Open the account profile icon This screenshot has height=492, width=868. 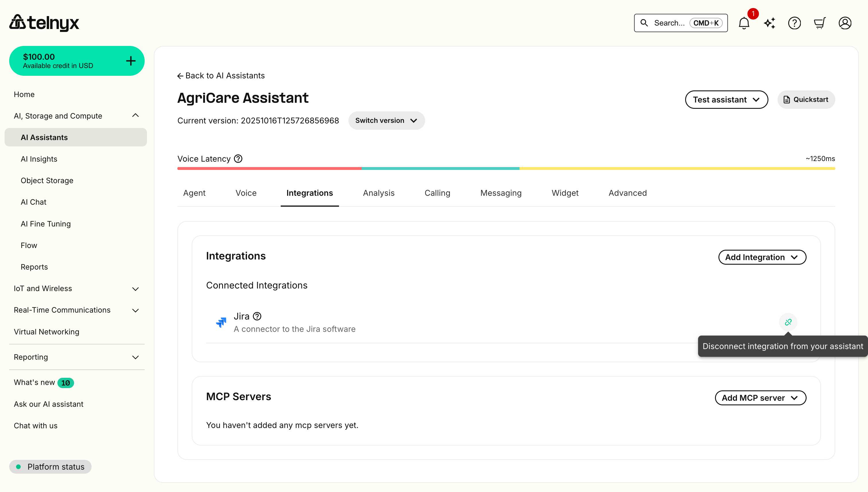point(845,23)
